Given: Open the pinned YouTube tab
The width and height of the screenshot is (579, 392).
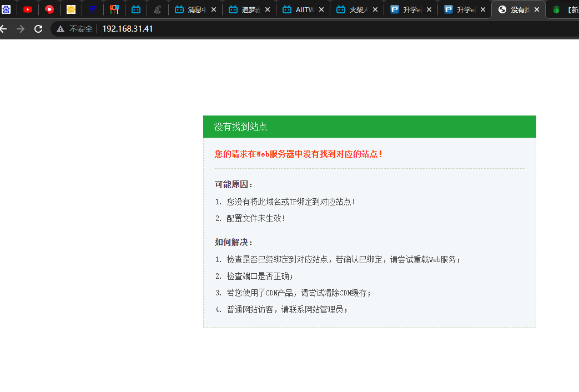Looking at the screenshot, I should pyautogui.click(x=28, y=9).
